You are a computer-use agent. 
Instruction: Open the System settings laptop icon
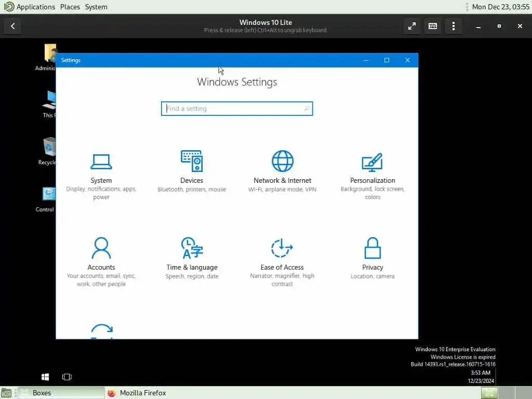(x=101, y=162)
